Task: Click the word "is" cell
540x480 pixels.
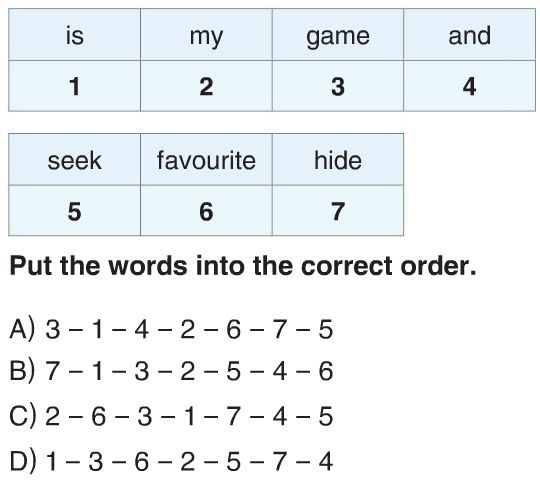Action: [74, 35]
